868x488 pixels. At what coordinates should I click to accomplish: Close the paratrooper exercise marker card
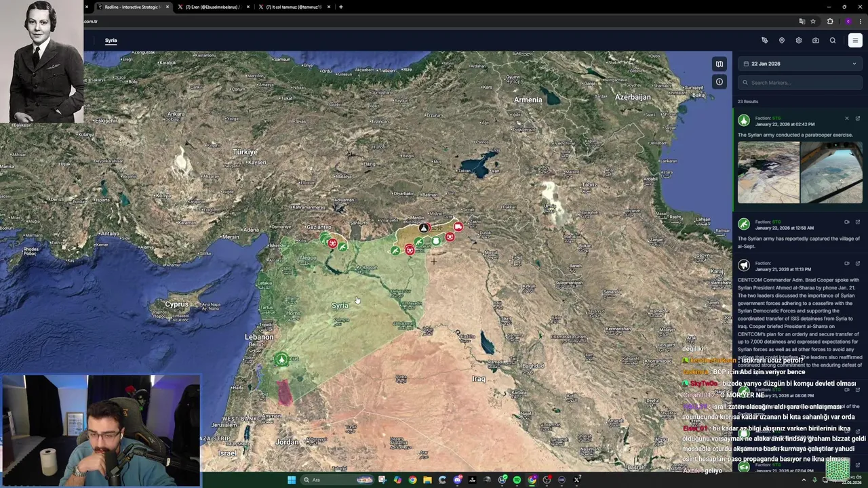click(846, 119)
